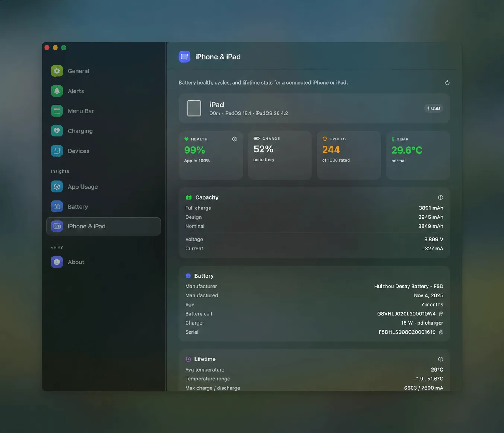Image resolution: width=504 pixels, height=433 pixels.
Task: Click the blue Battery section info icon
Action: click(x=188, y=276)
